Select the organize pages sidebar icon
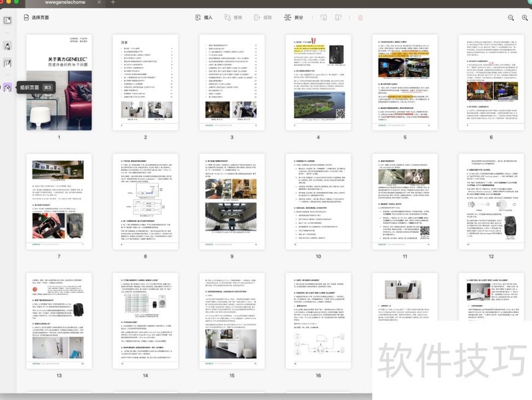532x400 pixels. point(8,87)
